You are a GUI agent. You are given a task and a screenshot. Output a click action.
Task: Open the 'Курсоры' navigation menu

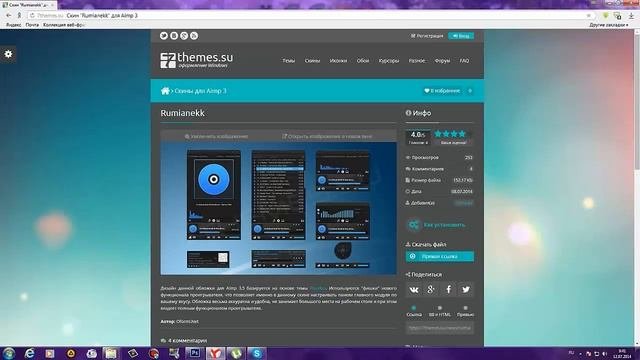(389, 60)
